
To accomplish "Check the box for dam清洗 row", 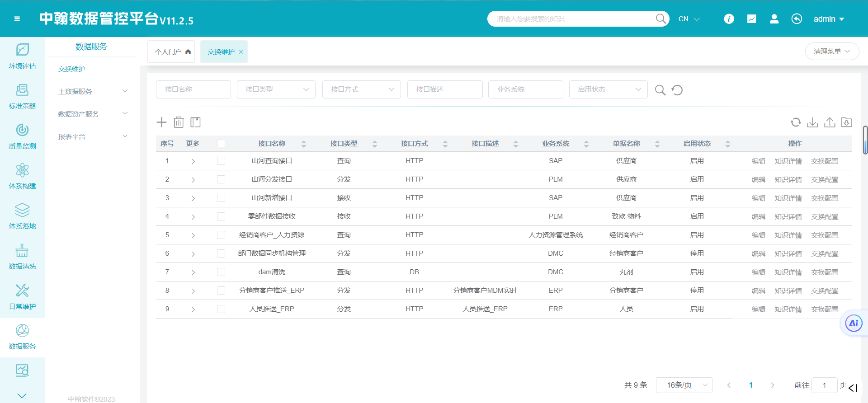I will coord(221,272).
